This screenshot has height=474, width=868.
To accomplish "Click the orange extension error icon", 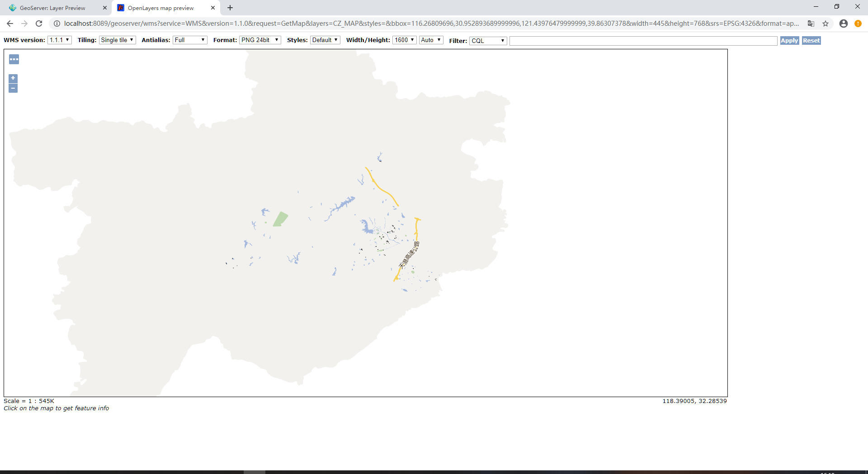I will pos(859,24).
